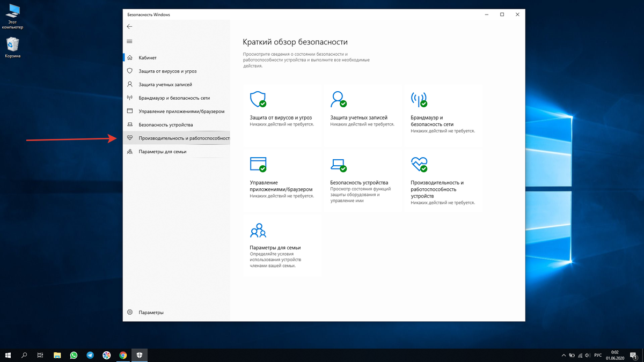
Task: Switch the РУС input language indicator
Action: tap(598, 355)
